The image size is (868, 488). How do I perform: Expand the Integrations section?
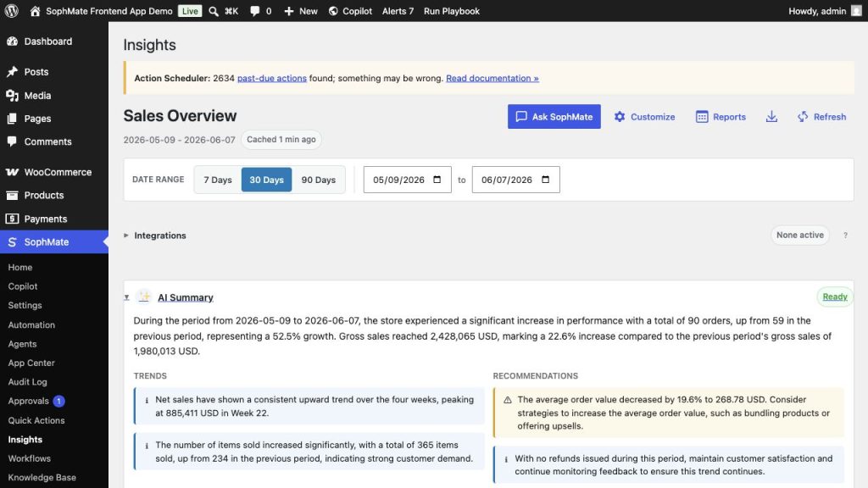tap(159, 236)
